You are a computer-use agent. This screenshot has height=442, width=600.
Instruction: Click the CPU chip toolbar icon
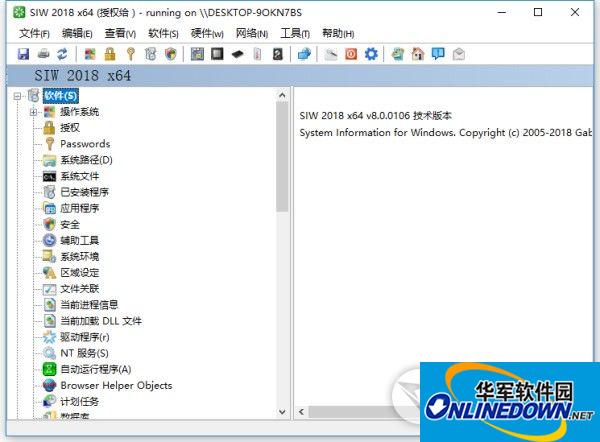coord(217,54)
